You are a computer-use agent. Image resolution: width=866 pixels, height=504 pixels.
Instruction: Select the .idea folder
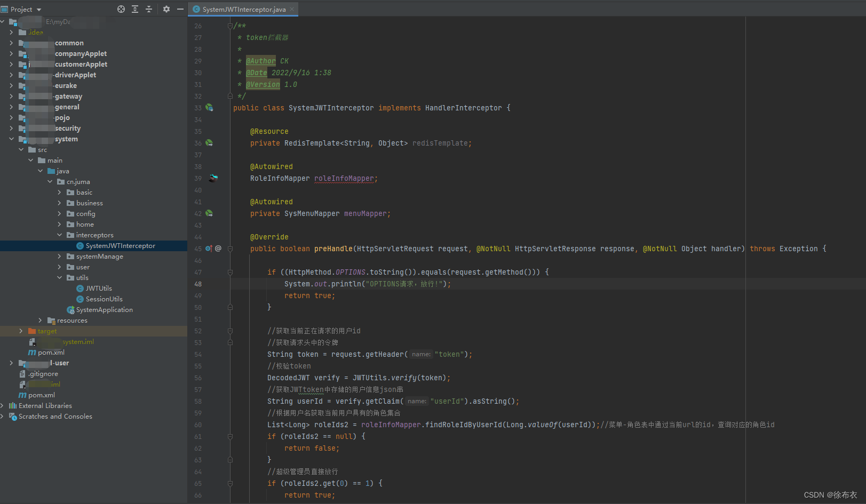point(35,32)
